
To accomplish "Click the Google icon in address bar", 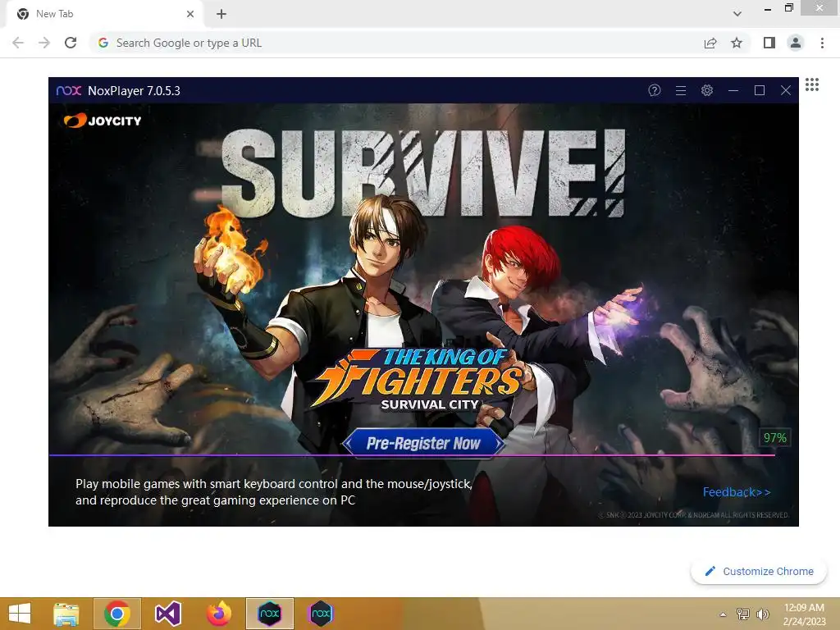I will (103, 43).
